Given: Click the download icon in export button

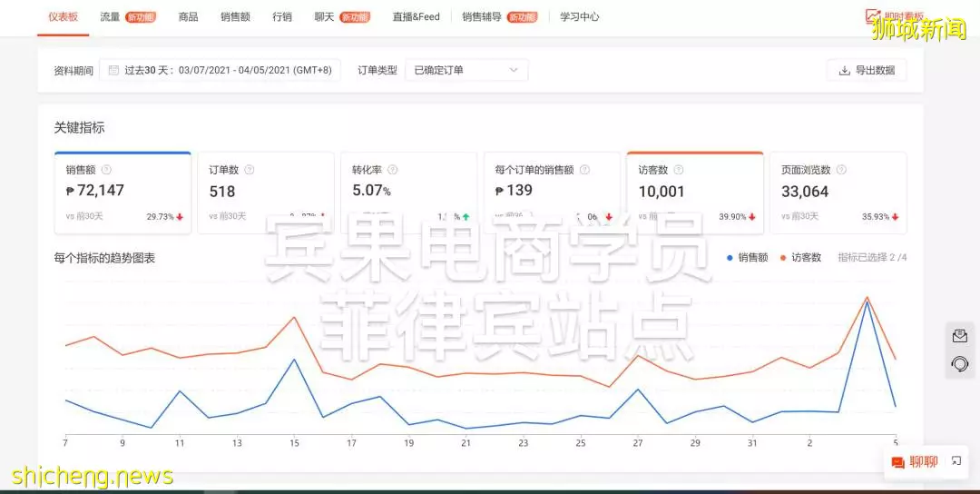Looking at the screenshot, I should (x=845, y=70).
